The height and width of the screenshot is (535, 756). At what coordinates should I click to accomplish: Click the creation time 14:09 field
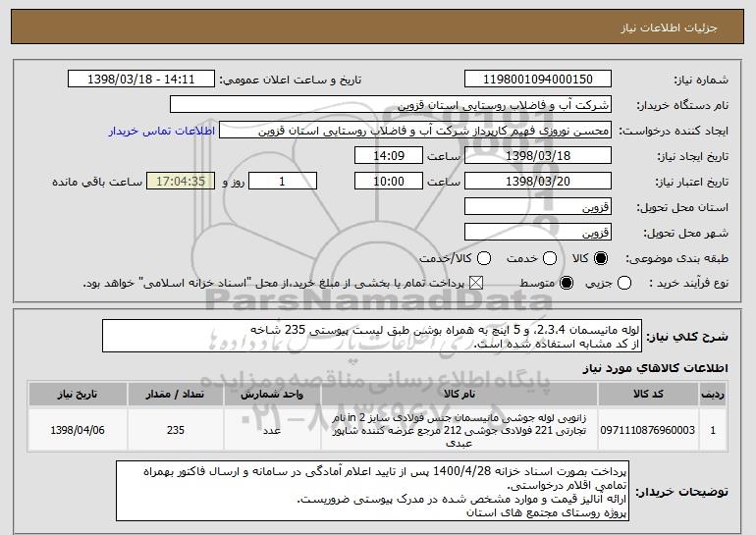(x=389, y=156)
